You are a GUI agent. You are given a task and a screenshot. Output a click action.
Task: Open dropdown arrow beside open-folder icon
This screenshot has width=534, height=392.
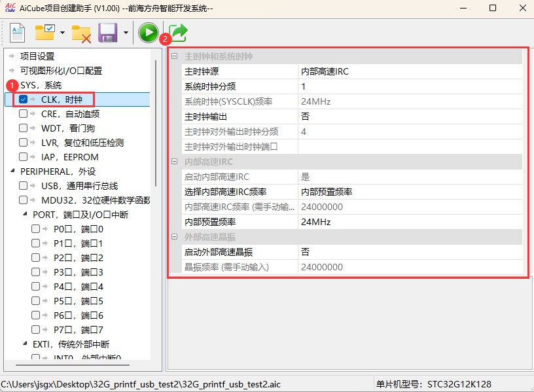pos(62,33)
